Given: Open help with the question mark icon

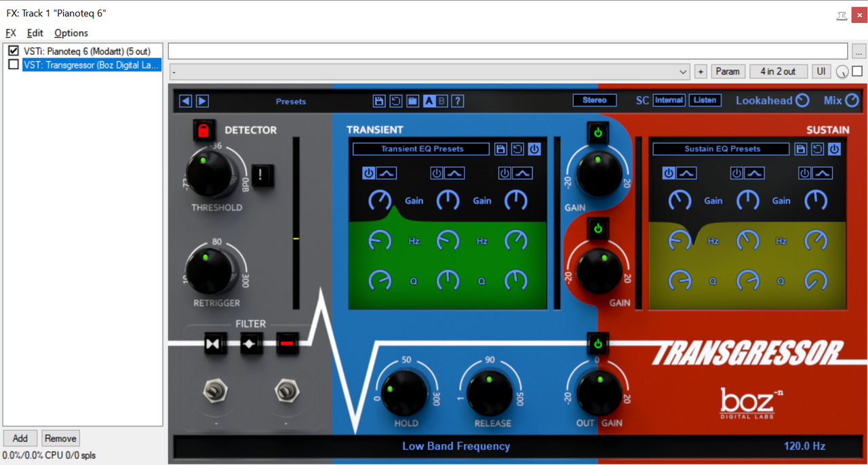Looking at the screenshot, I should 458,101.
